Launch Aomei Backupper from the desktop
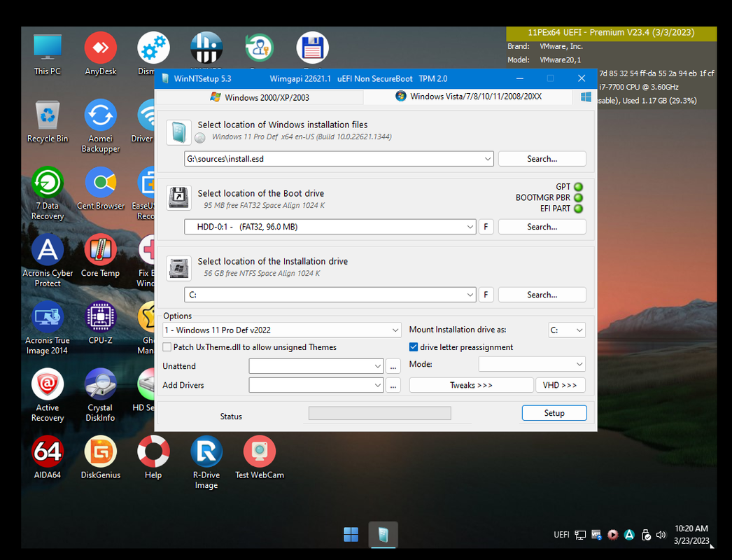Viewport: 732px width, 560px height. [x=100, y=126]
